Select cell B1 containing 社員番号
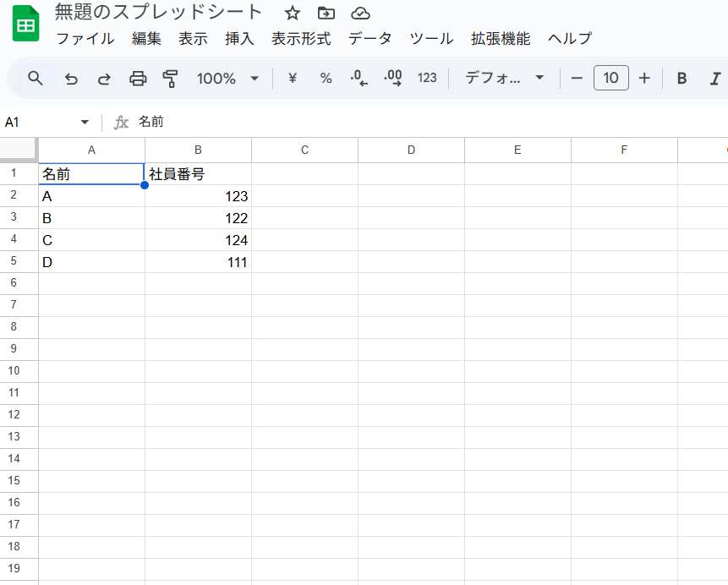The width and height of the screenshot is (728, 585). click(198, 174)
